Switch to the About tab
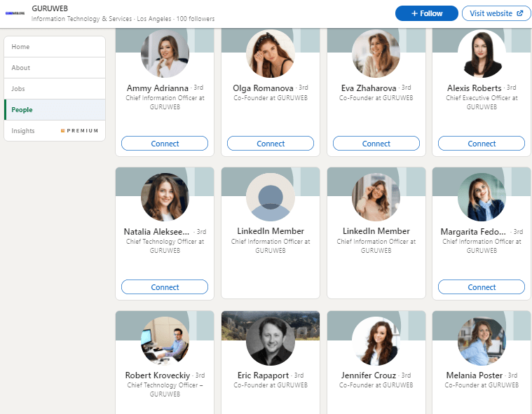This screenshot has width=532, height=414. [21, 68]
